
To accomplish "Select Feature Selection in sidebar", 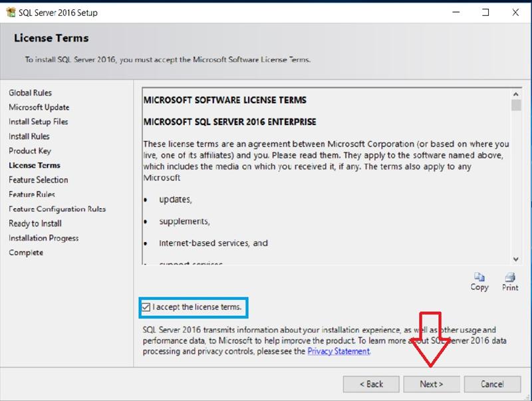I will [38, 180].
